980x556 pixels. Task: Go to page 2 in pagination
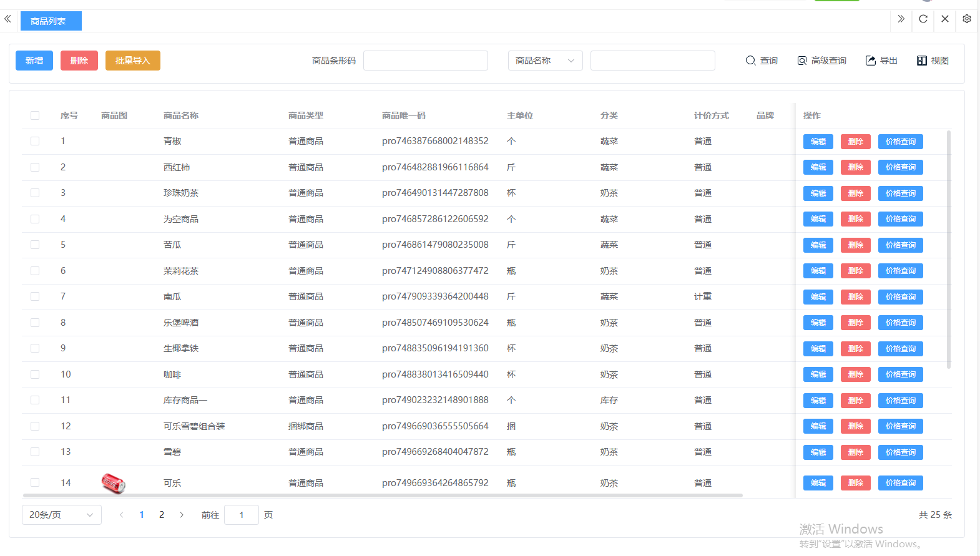[162, 515]
